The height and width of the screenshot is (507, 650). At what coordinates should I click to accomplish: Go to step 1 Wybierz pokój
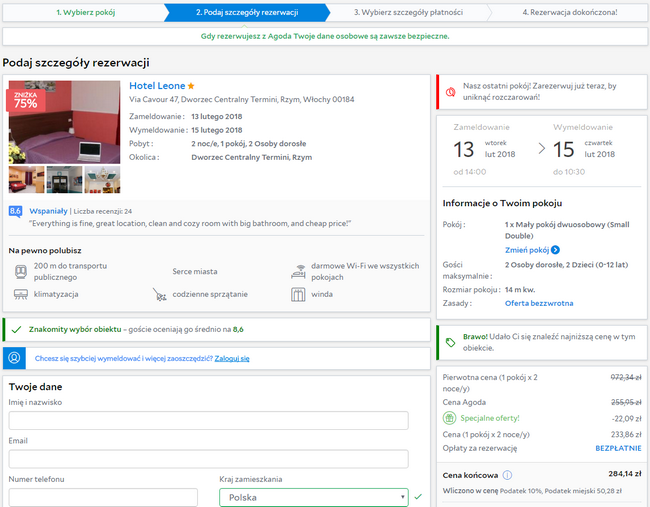point(84,12)
